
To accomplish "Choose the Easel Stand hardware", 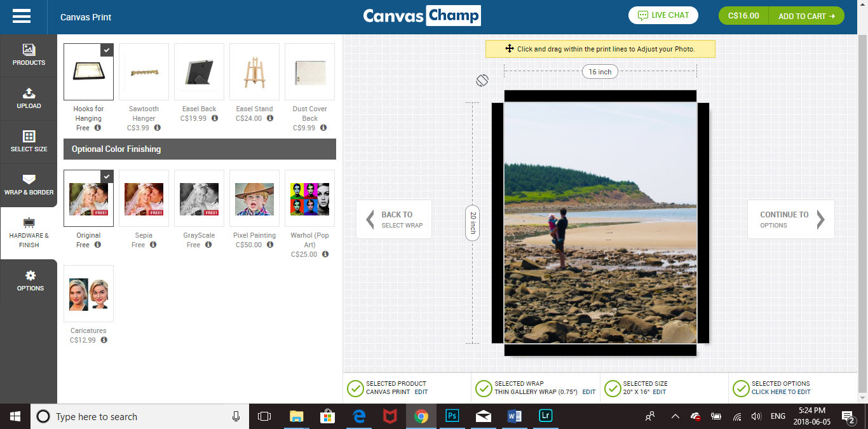I will (254, 72).
